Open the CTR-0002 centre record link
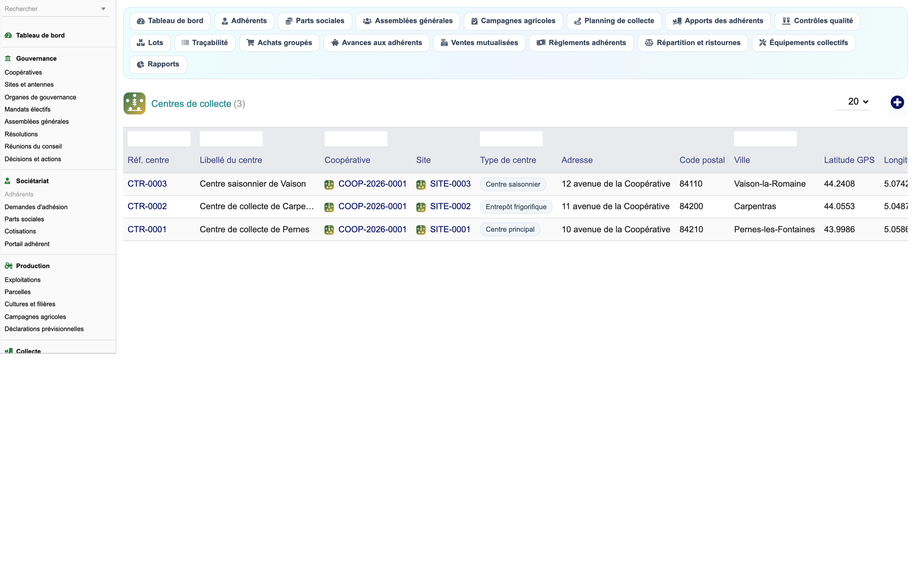 pyautogui.click(x=147, y=206)
